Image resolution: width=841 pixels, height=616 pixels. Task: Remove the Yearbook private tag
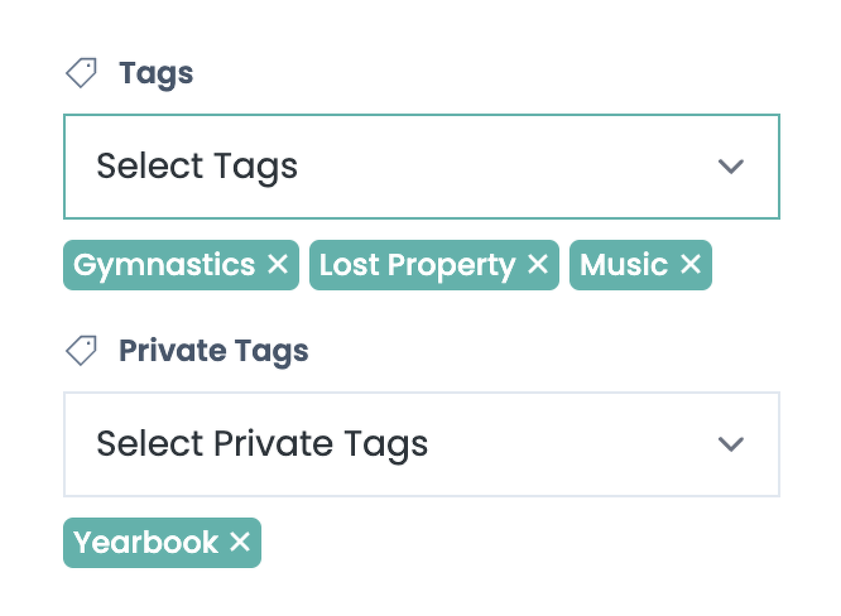tap(240, 542)
